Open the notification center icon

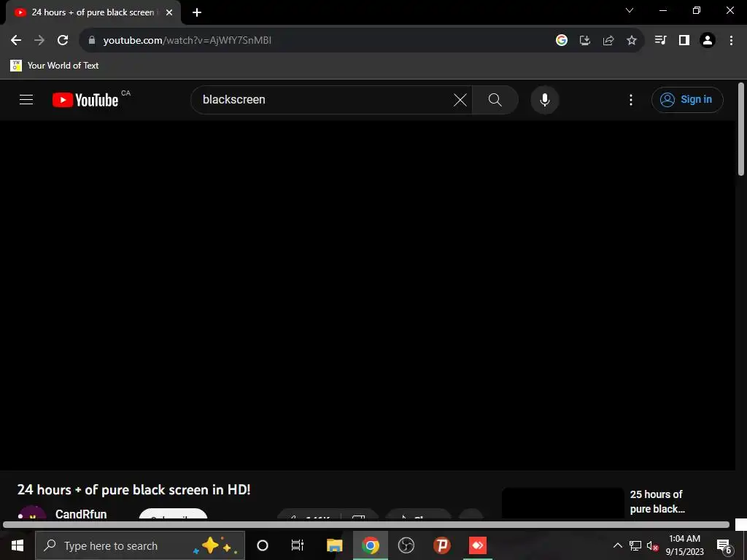[724, 545]
